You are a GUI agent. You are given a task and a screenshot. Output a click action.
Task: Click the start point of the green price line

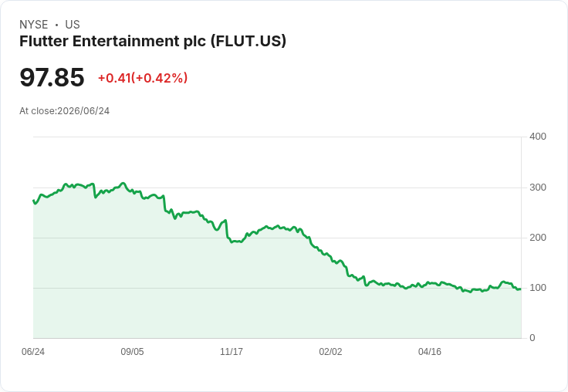(x=34, y=201)
